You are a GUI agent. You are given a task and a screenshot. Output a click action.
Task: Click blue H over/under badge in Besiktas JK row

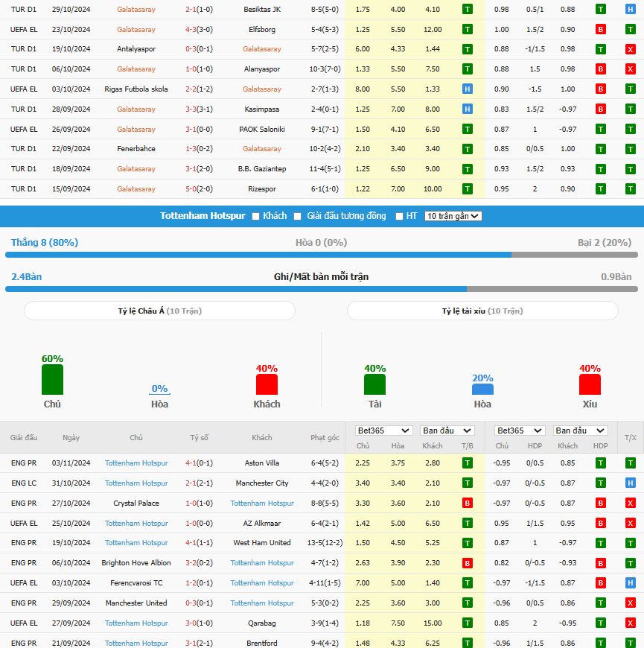(631, 9)
